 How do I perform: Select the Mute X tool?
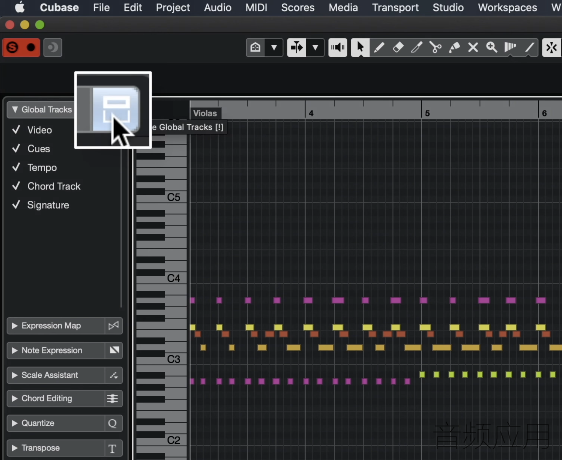click(x=473, y=47)
